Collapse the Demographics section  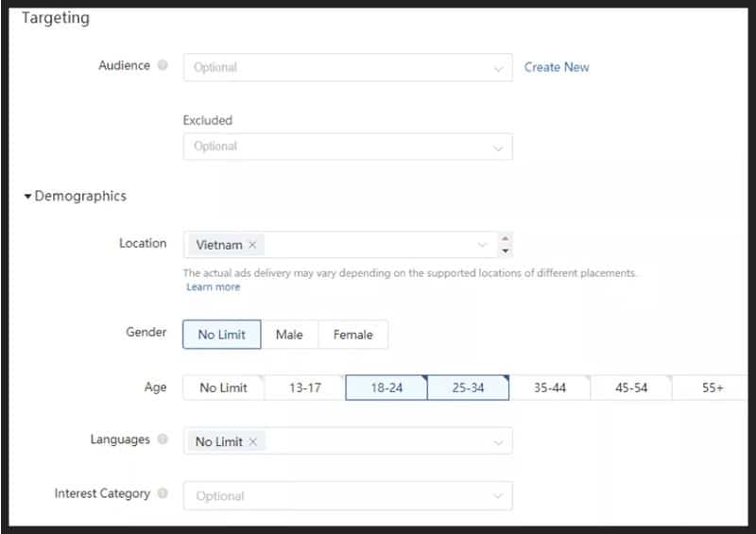[28, 197]
